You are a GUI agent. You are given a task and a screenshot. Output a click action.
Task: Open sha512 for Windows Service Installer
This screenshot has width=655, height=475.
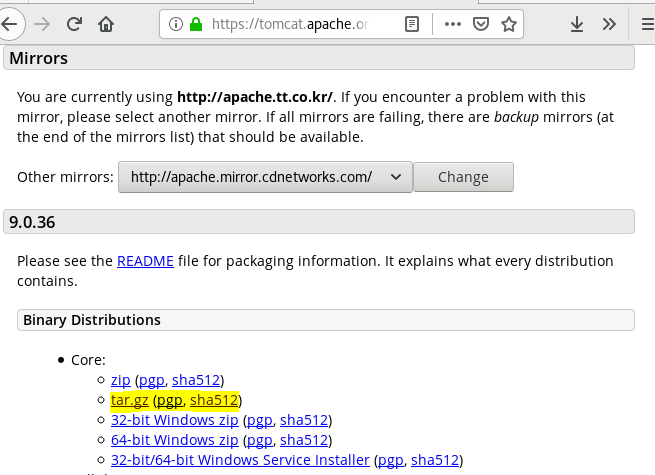point(435,460)
